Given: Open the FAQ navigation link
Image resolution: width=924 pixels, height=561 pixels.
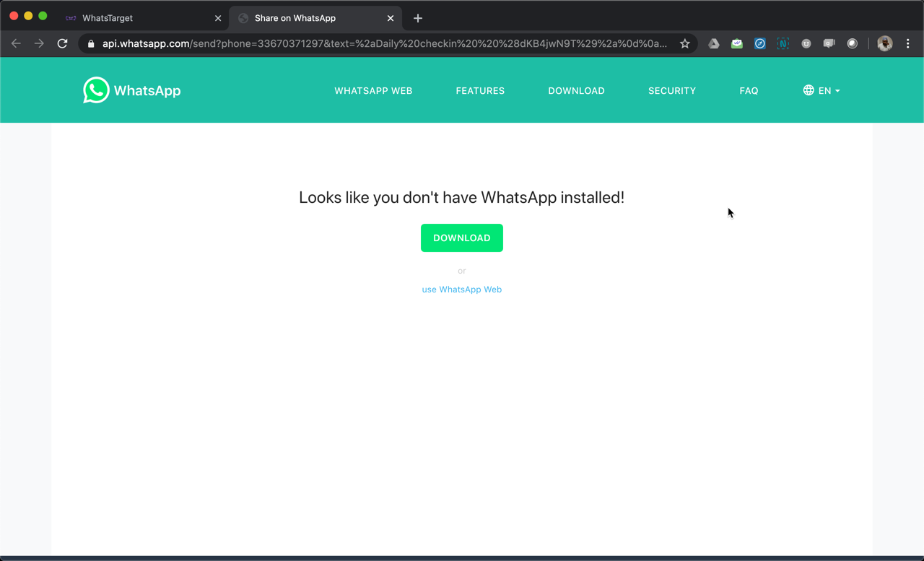Looking at the screenshot, I should 749,90.
